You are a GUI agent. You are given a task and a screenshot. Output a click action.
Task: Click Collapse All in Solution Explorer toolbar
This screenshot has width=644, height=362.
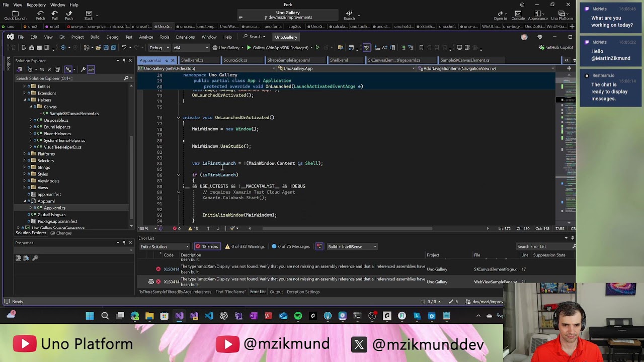pyautogui.click(x=49, y=69)
